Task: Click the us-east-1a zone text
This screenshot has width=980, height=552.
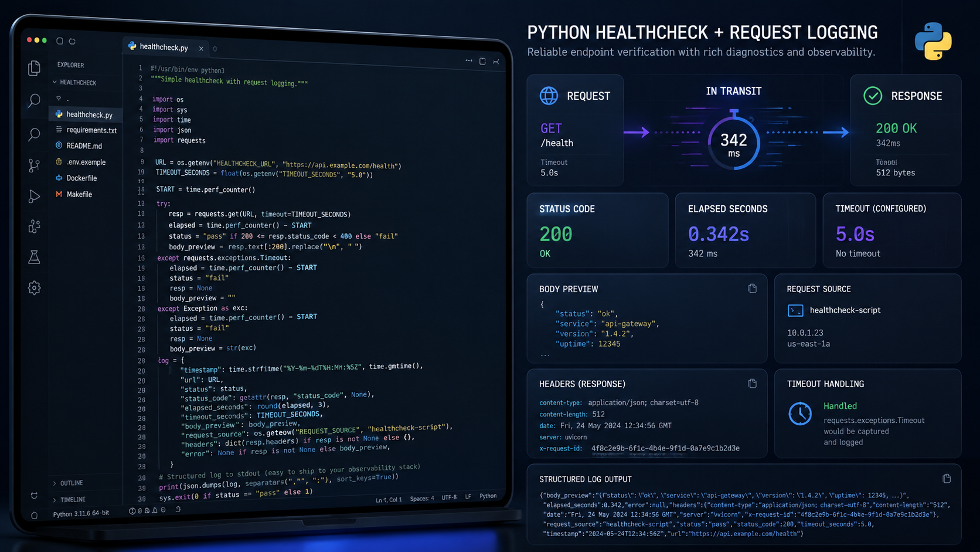Action: 808,344
